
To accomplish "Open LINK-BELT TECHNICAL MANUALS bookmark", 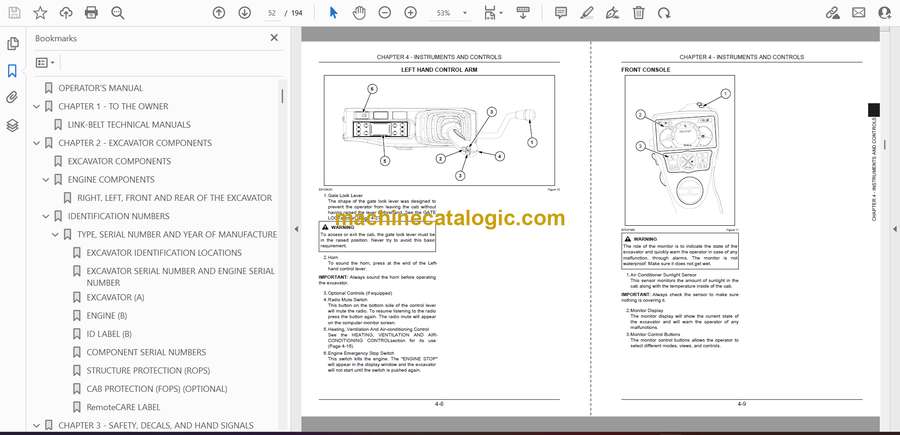I will coord(129,125).
